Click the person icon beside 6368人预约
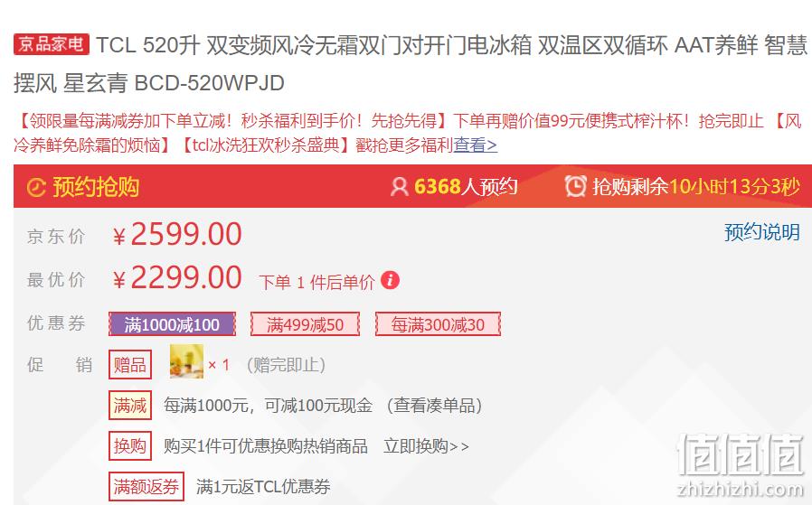Screen dimensions: 812x505 400,187
